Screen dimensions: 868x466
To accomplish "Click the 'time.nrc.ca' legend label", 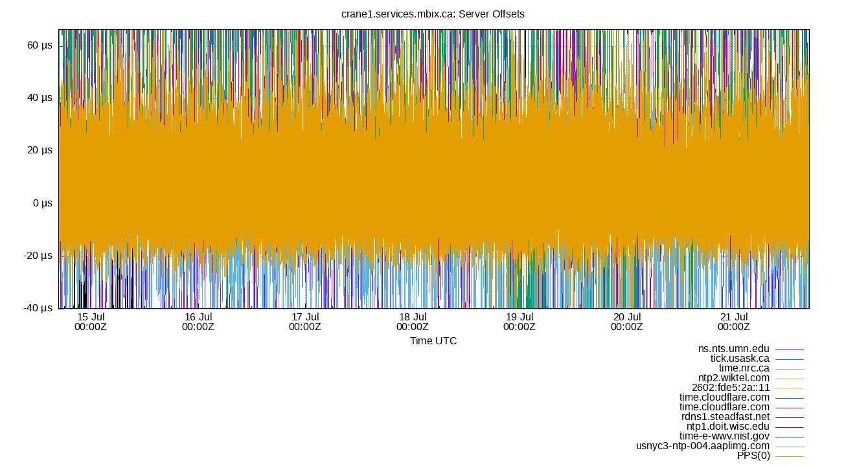I will click(744, 368).
